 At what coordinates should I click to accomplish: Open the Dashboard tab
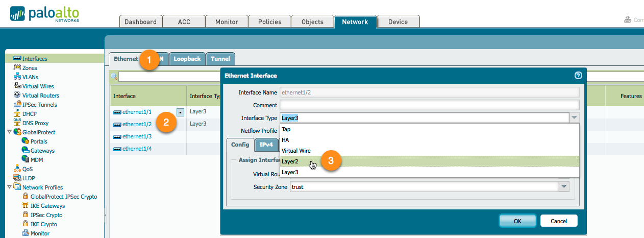coord(141,22)
